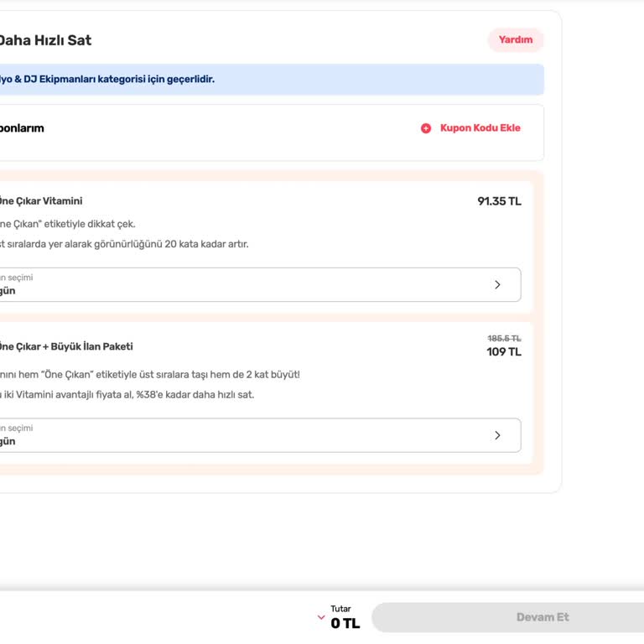Screen dimensions: 644x644
Task: Click text about %38'e kadar daha hızlı sat
Action: (195, 395)
